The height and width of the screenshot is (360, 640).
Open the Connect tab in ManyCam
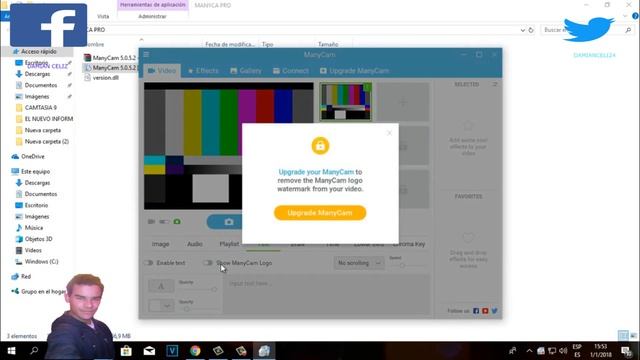pyautogui.click(x=291, y=71)
